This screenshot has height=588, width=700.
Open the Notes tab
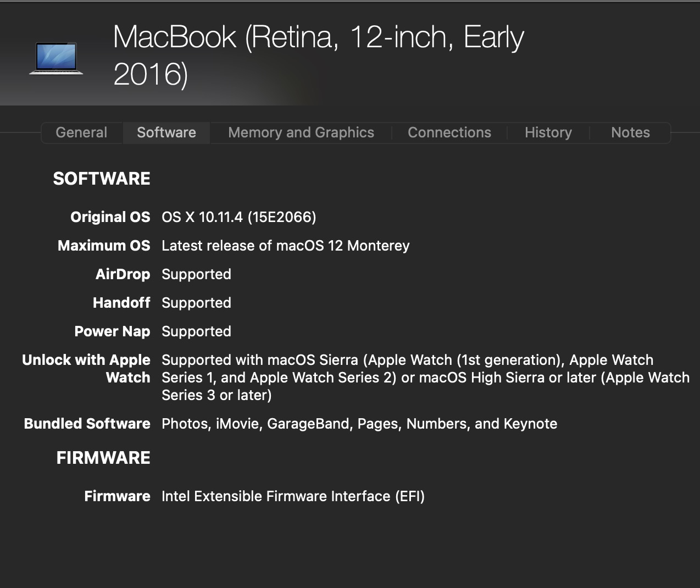[x=630, y=132]
